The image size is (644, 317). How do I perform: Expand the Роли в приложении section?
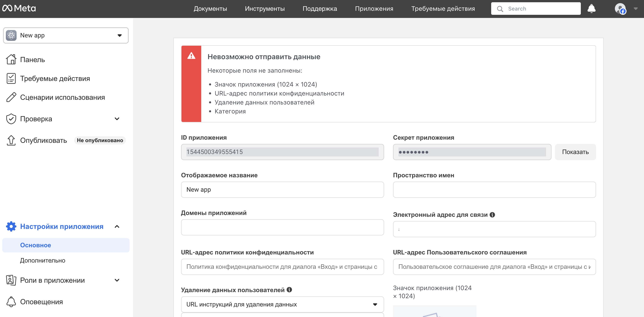click(x=117, y=280)
